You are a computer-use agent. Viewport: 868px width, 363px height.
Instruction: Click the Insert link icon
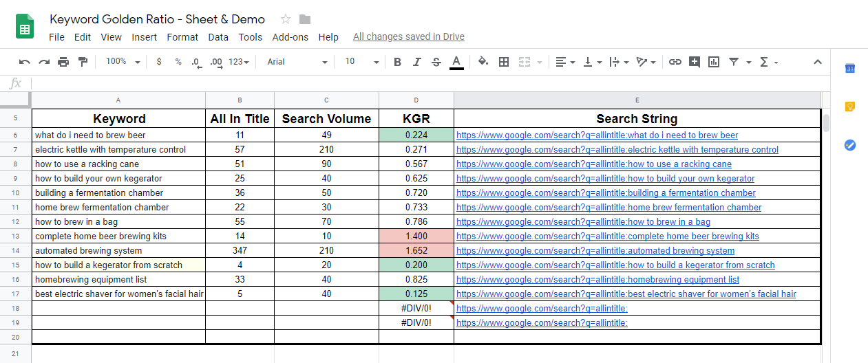tap(675, 62)
